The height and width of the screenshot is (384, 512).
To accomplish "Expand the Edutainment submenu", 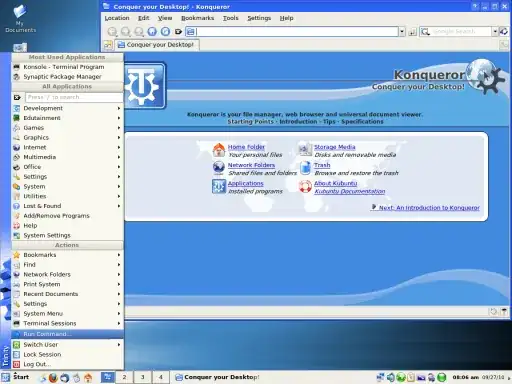I will [x=67, y=118].
